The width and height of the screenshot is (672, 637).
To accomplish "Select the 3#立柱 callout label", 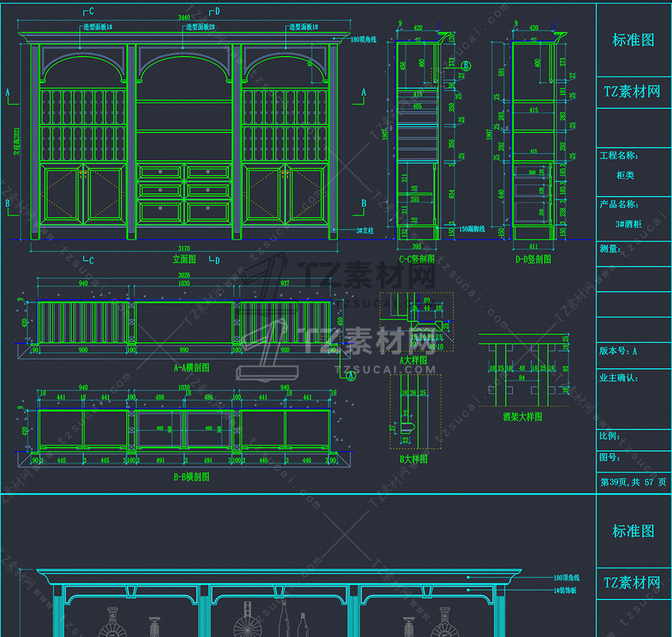I will 365,230.
